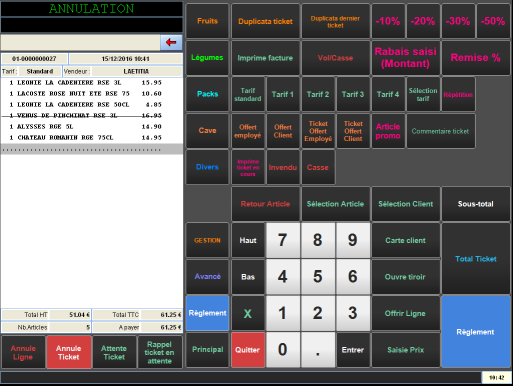Go to the Principal menu
This screenshot has height=386, width=513.
pyautogui.click(x=207, y=350)
